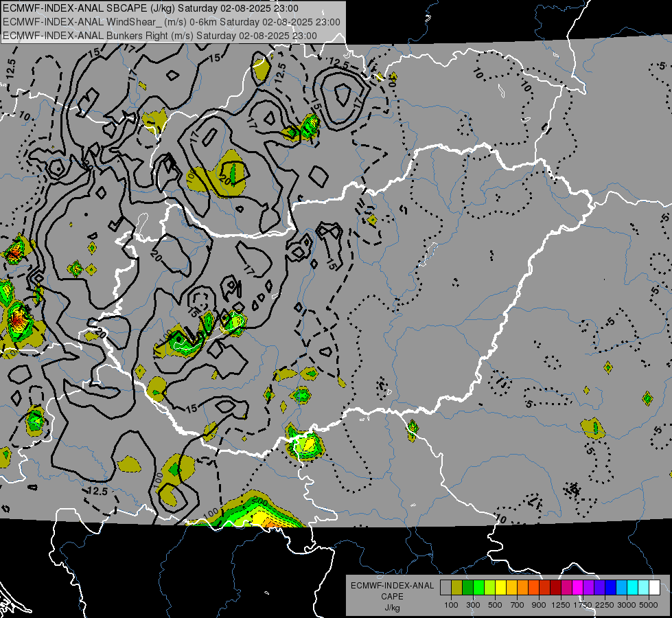Select the pure blue legend swatch
Screen dimensions: 672x618
tap(611, 588)
